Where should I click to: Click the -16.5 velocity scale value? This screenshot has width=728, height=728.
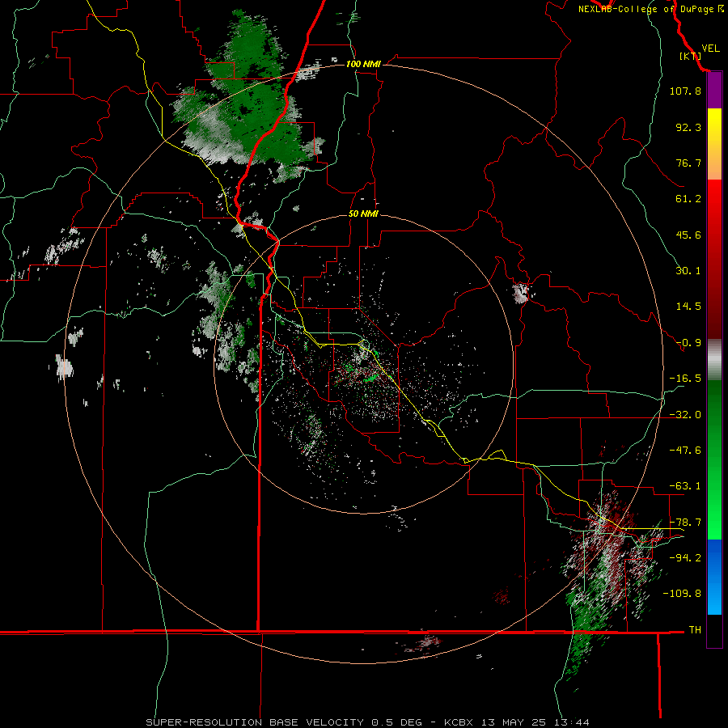click(x=685, y=379)
